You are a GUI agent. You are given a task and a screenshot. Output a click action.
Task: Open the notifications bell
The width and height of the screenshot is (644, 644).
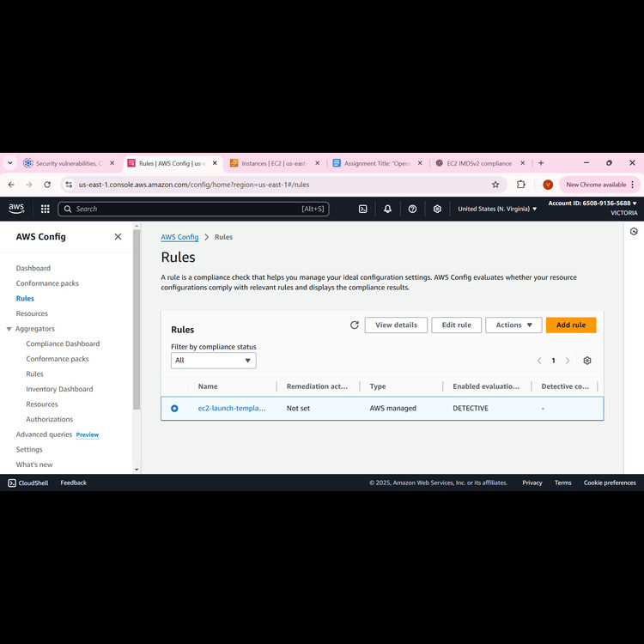coord(387,209)
